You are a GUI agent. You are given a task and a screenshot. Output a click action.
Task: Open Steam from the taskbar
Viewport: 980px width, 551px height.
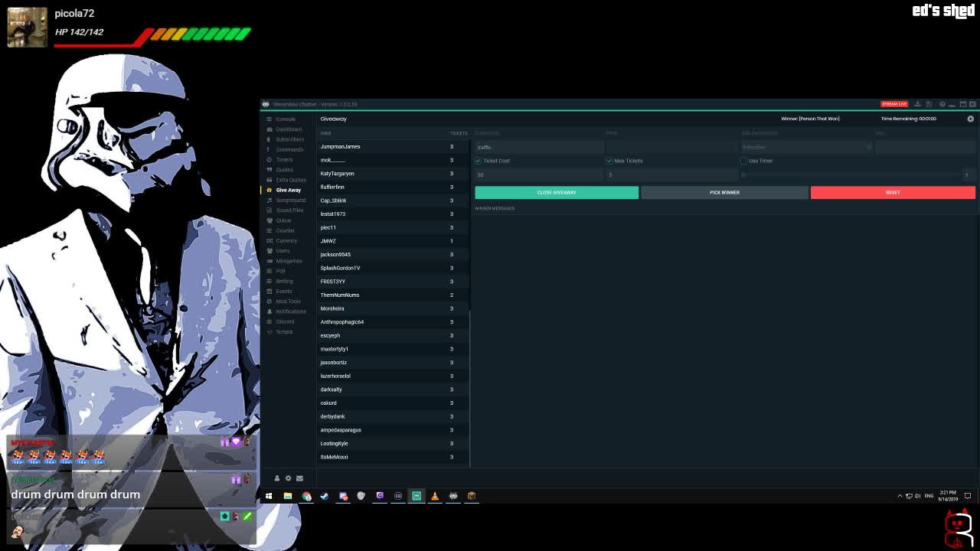[325, 496]
